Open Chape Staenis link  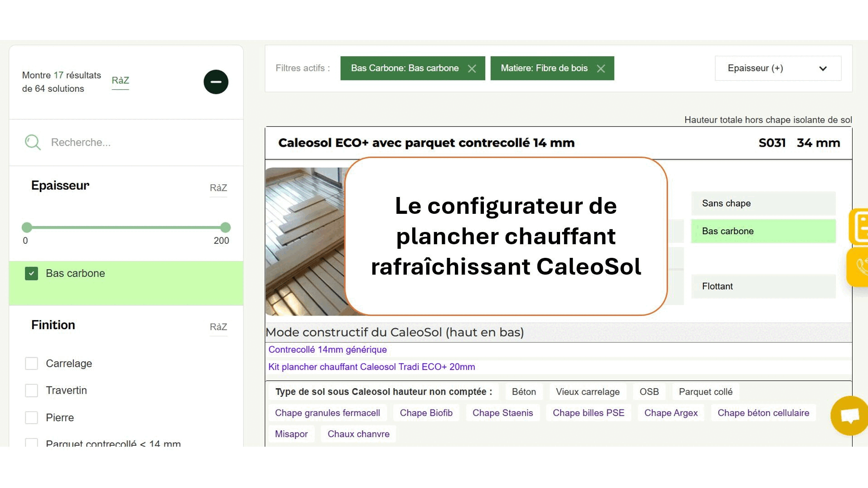[x=502, y=413]
